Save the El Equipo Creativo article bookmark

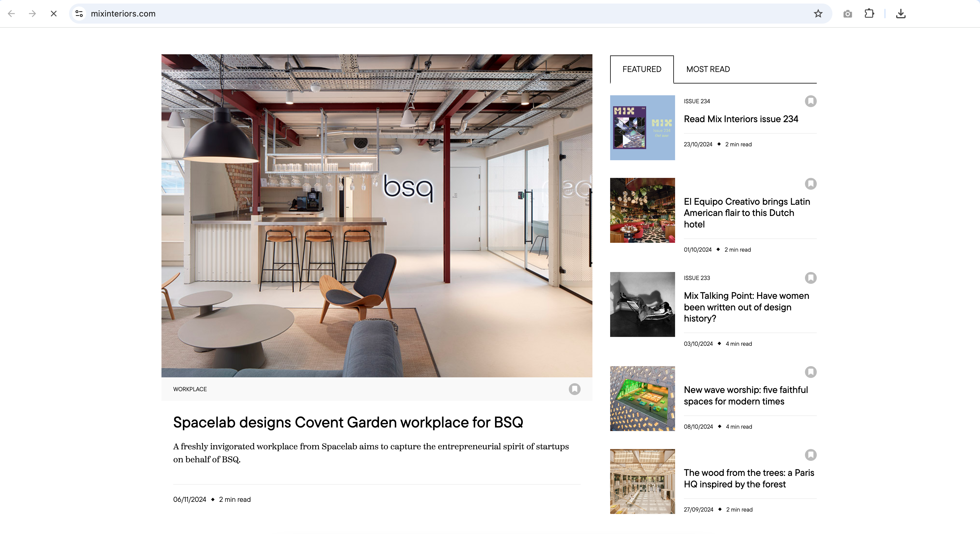pos(811,184)
